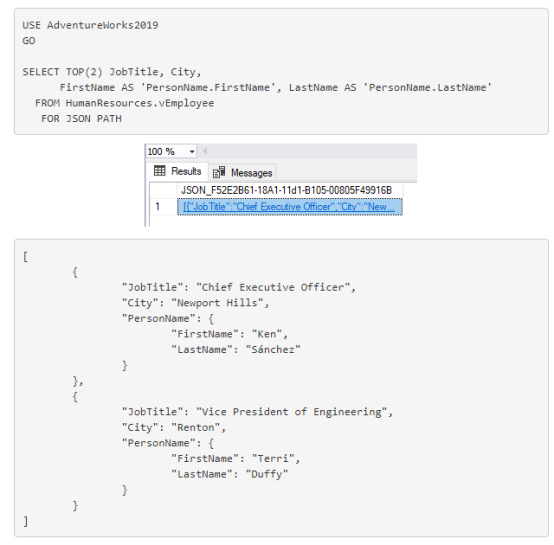The height and width of the screenshot is (545, 554).
Task: Click the SELECT TOP(2) JobTitle line
Action: (112, 72)
